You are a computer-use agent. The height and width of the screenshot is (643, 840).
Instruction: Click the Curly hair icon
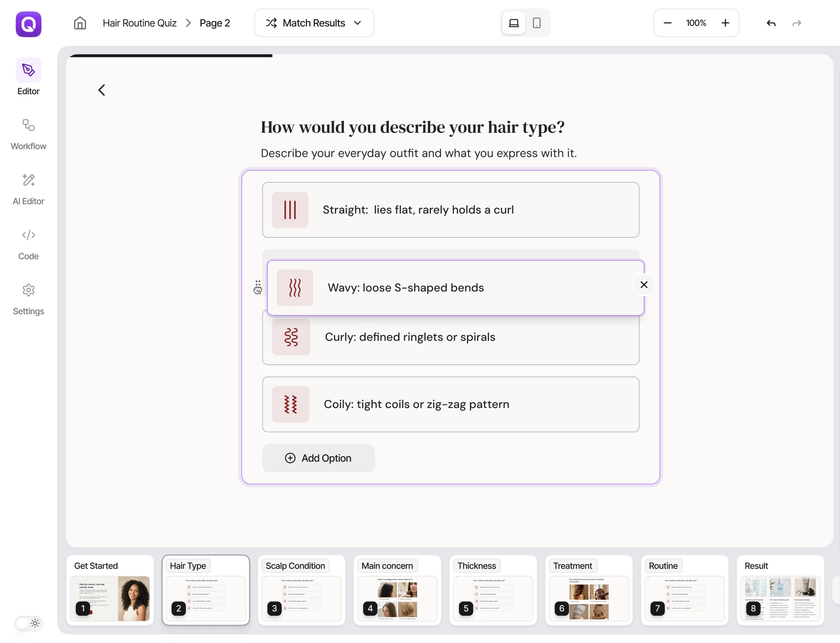coord(291,337)
